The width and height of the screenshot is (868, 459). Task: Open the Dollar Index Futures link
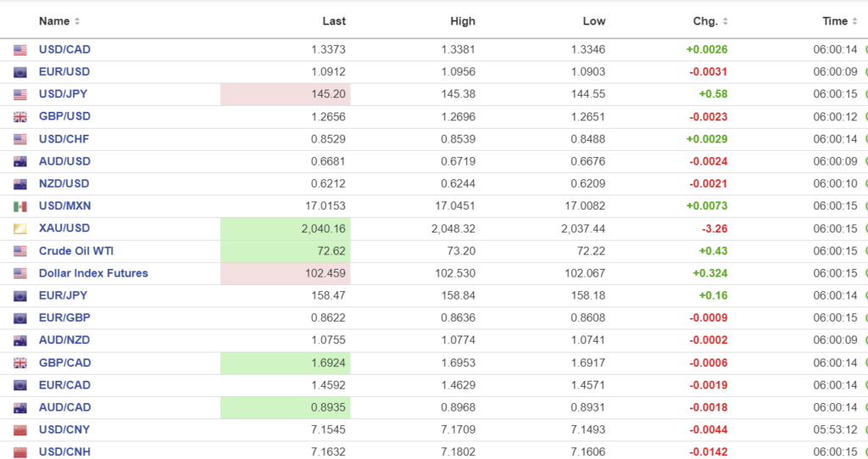click(x=93, y=273)
